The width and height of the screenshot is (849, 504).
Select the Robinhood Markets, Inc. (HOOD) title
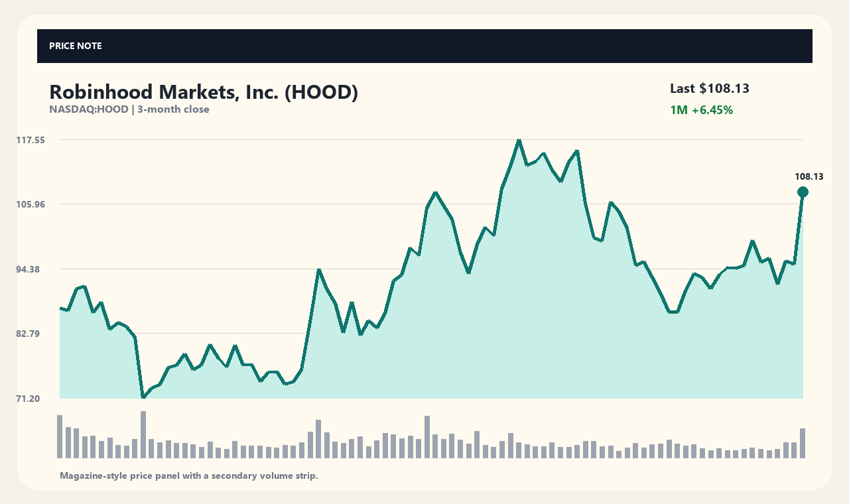[204, 92]
